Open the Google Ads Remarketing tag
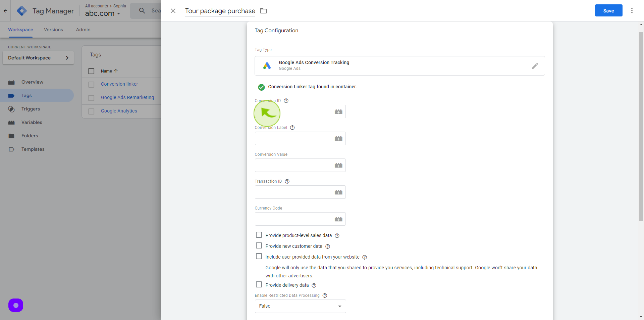The image size is (644, 320). (x=127, y=97)
